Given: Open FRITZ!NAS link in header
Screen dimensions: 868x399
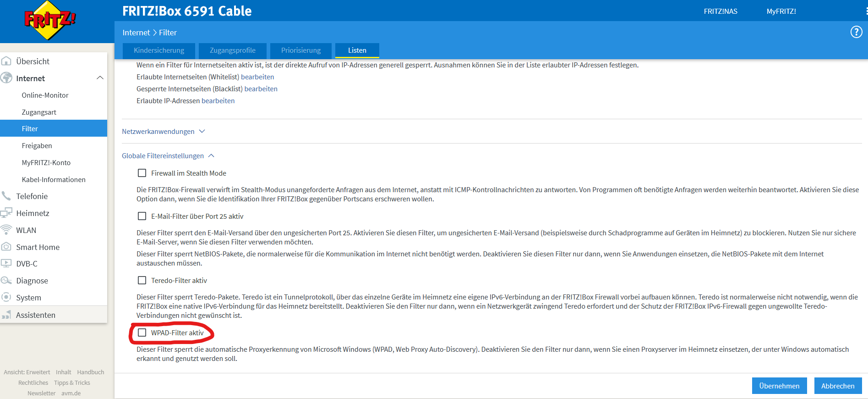Looking at the screenshot, I should point(721,11).
